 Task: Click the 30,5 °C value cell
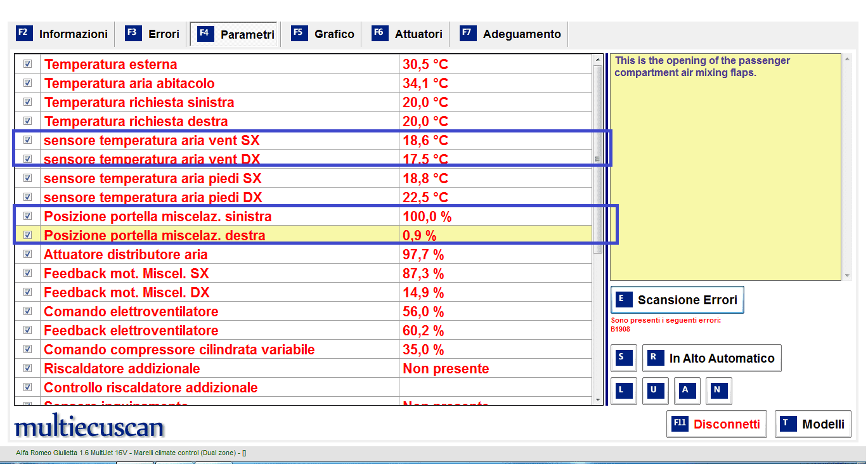click(495, 64)
